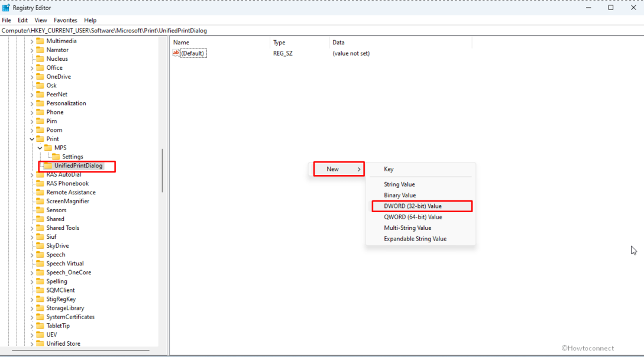Click the Registry Editor title bar icon
The height and width of the screenshot is (357, 644).
pyautogui.click(x=6, y=8)
